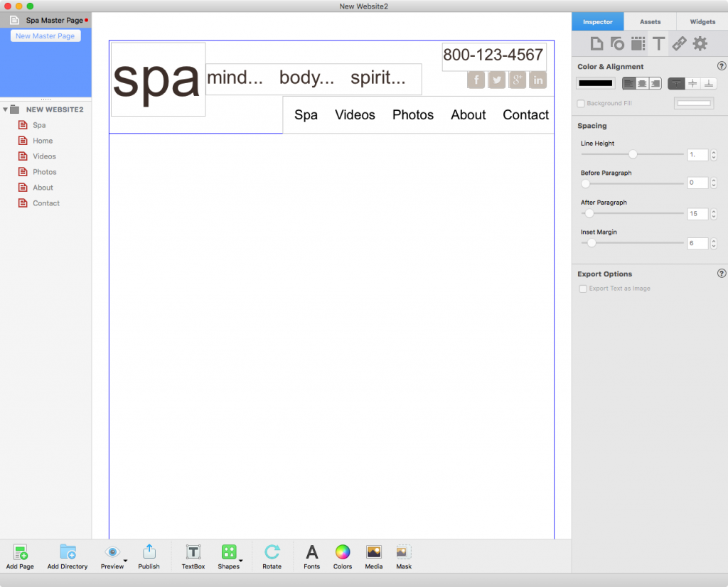Select the Contact menu item on canvas
Viewport: 728px width, 587px height.
point(525,114)
